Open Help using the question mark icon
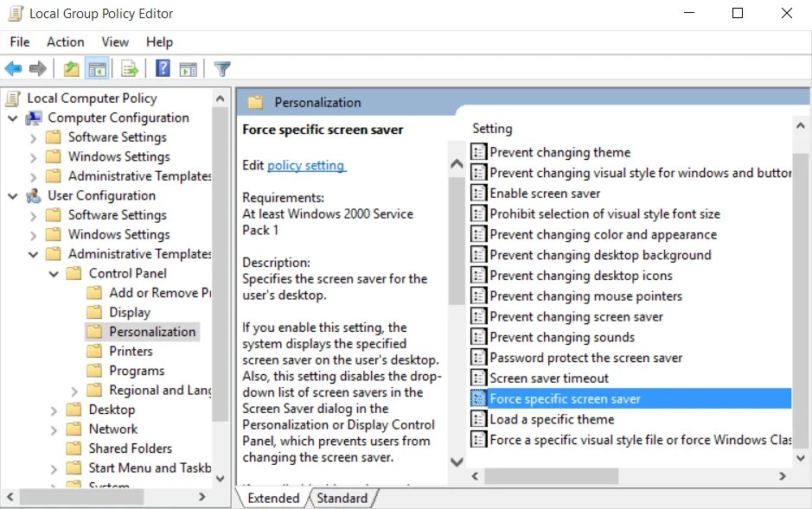 (162, 68)
